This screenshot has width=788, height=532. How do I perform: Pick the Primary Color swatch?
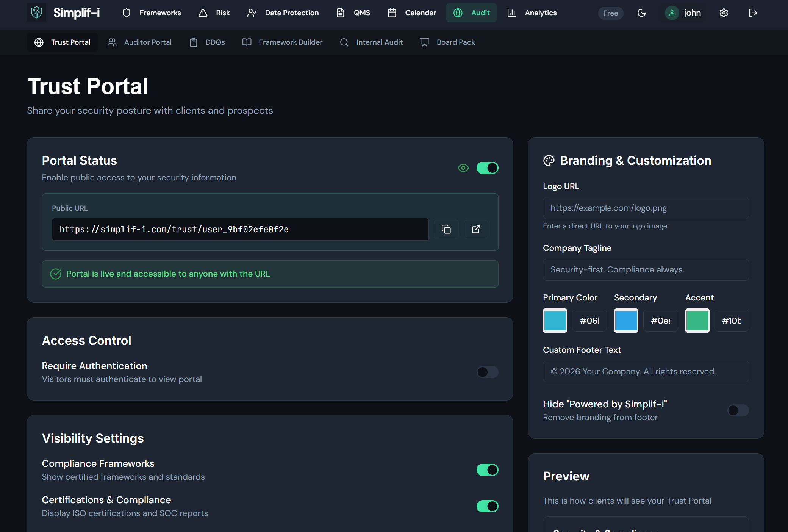[x=555, y=321]
